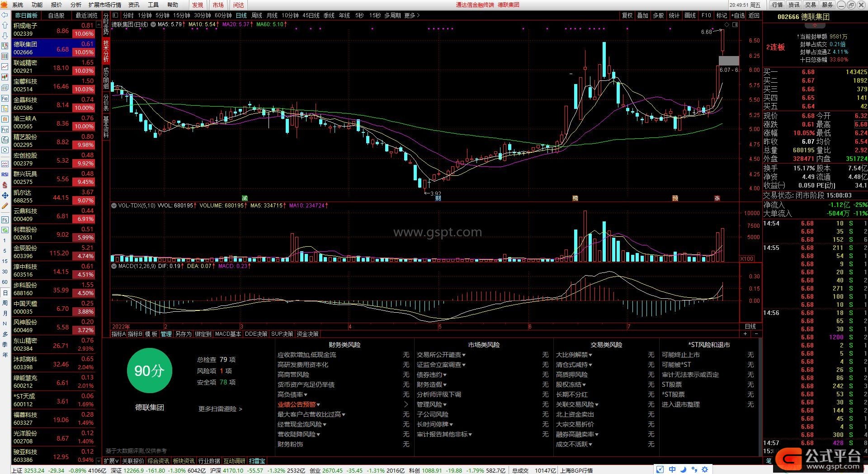This screenshot has height=474, width=868.
Task: Expand 交易所公开谴责 dropdown
Action: pyautogui.click(x=441, y=355)
